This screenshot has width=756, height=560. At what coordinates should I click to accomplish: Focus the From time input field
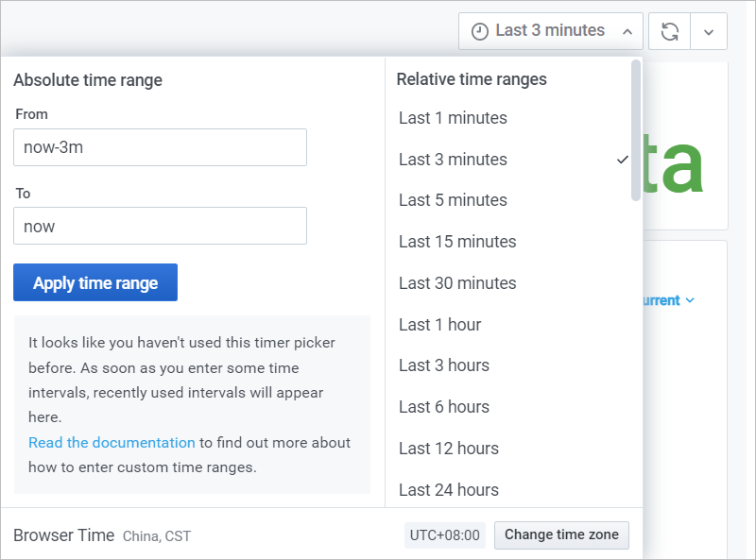[160, 147]
